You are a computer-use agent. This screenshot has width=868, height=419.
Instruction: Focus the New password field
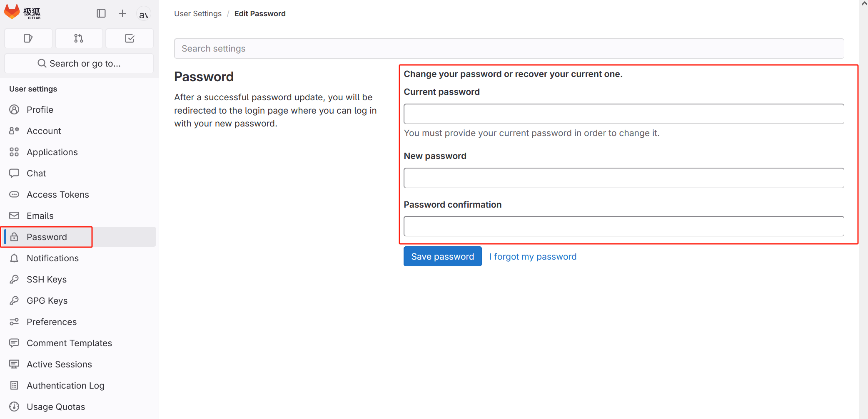(624, 178)
